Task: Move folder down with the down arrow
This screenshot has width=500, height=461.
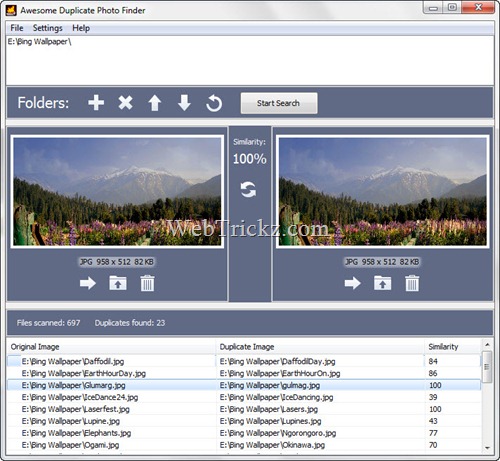Action: coord(184,103)
